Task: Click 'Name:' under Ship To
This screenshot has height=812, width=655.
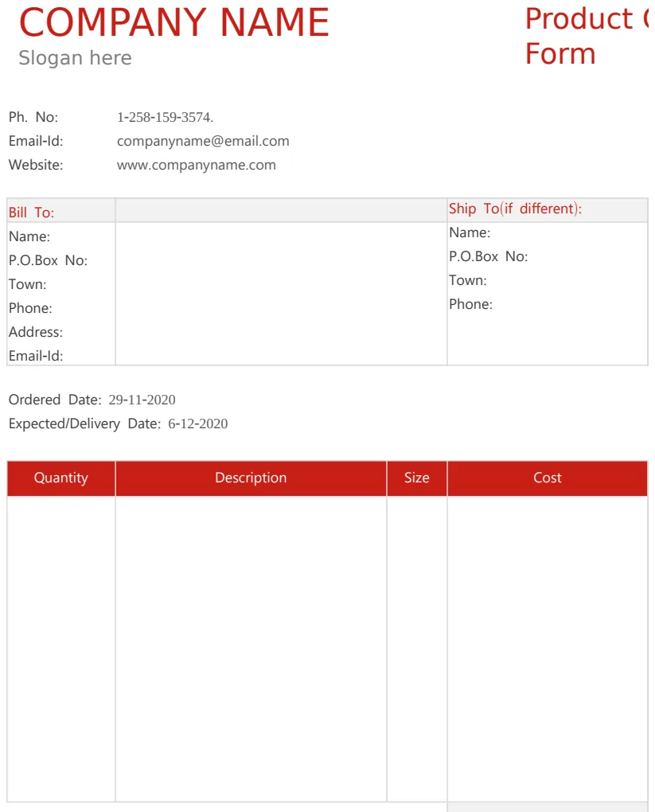Action: click(x=470, y=232)
